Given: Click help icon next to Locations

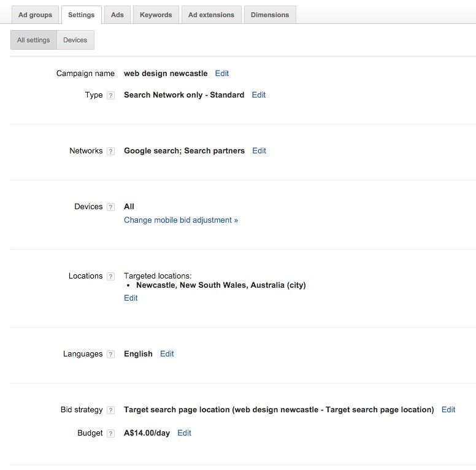Looking at the screenshot, I should pyautogui.click(x=110, y=277).
